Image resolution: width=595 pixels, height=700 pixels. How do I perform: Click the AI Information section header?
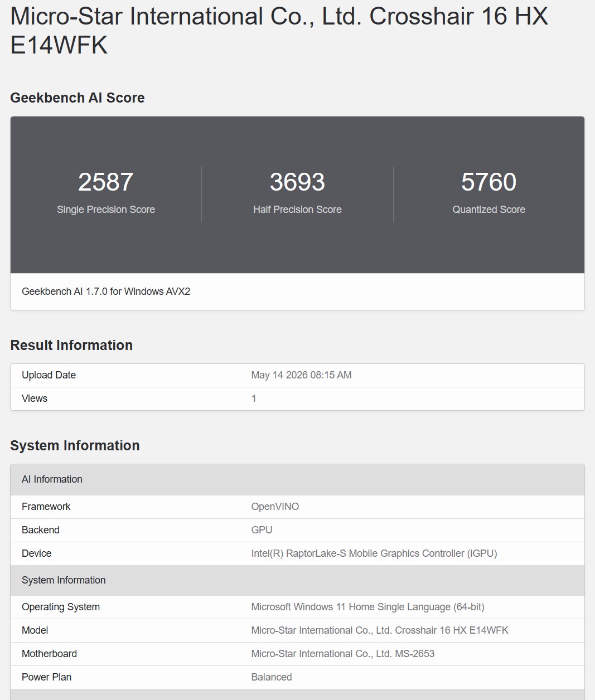297,479
